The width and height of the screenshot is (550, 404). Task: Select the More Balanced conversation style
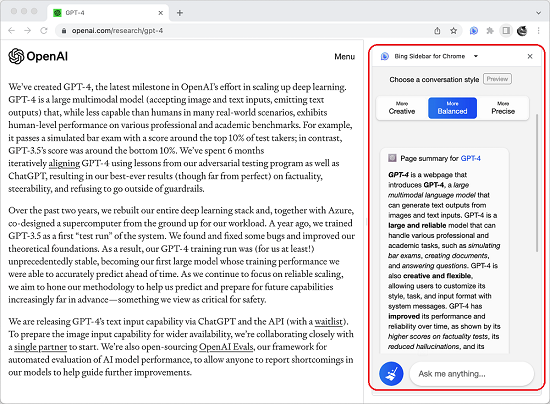pos(452,108)
